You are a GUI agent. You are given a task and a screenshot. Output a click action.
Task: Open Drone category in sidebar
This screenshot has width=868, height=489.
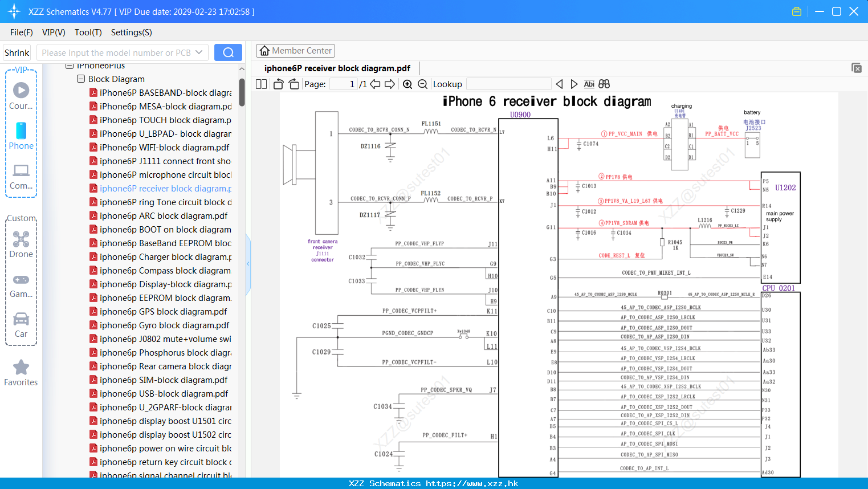coord(21,244)
